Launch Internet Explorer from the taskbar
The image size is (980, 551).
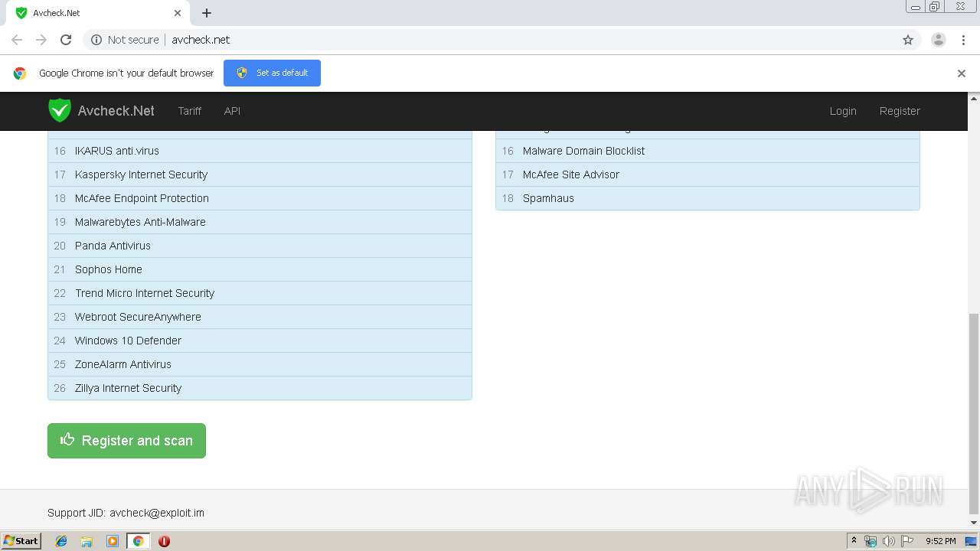61,541
